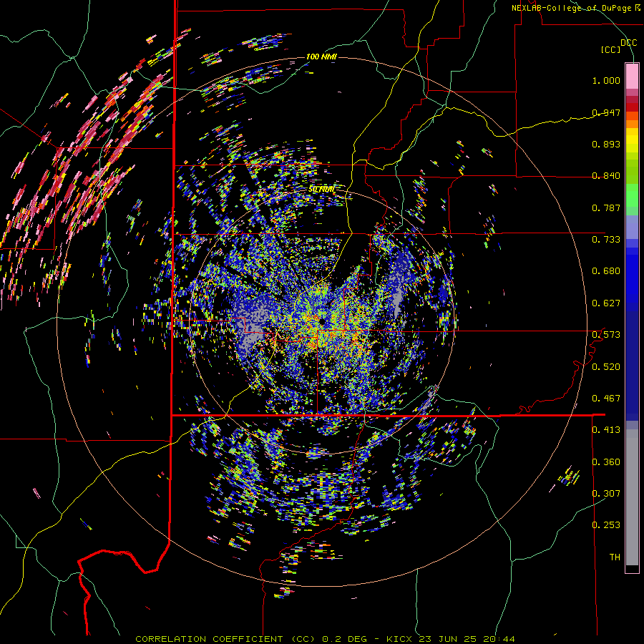
Task: Click the 0.307 color scale value
Action: click(x=606, y=494)
